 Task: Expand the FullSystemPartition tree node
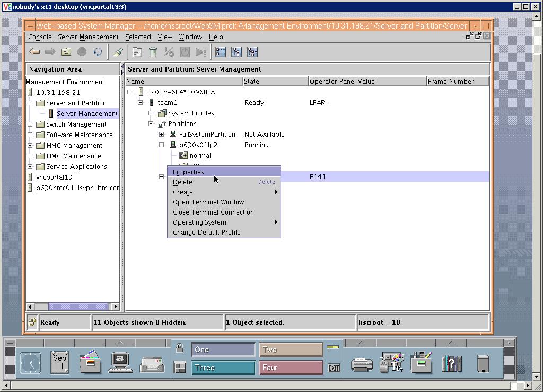coord(162,134)
